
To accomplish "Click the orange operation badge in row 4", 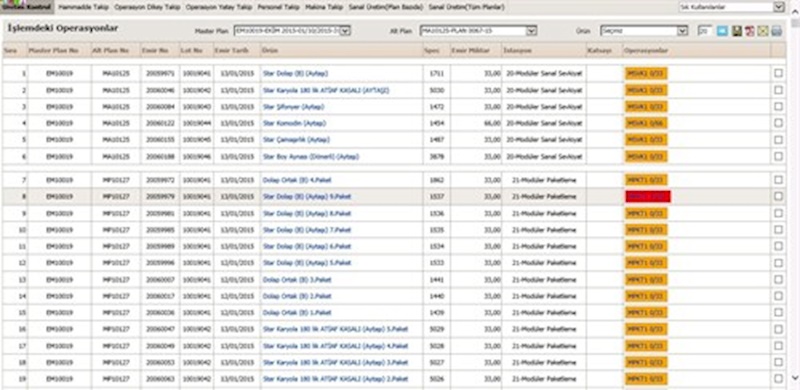I will tap(646, 123).
